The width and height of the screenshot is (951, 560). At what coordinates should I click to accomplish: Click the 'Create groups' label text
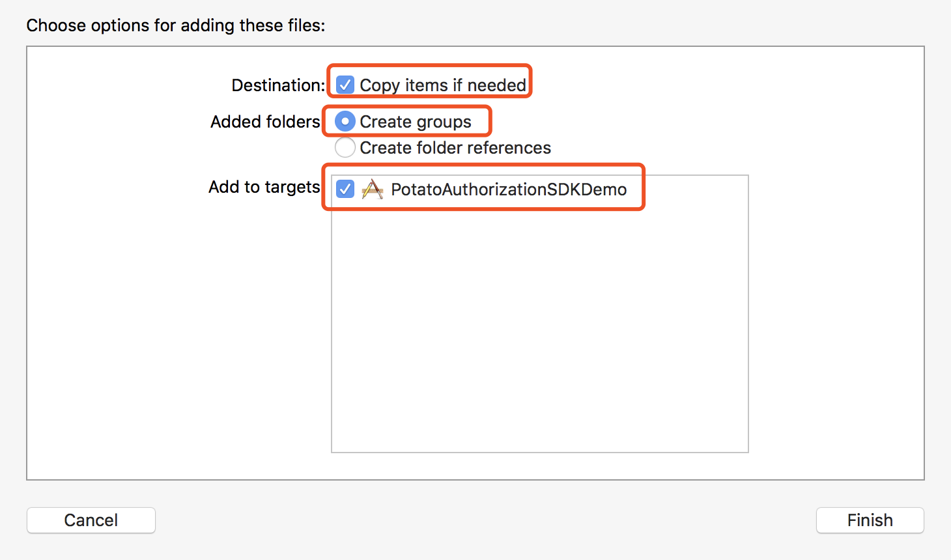click(416, 122)
